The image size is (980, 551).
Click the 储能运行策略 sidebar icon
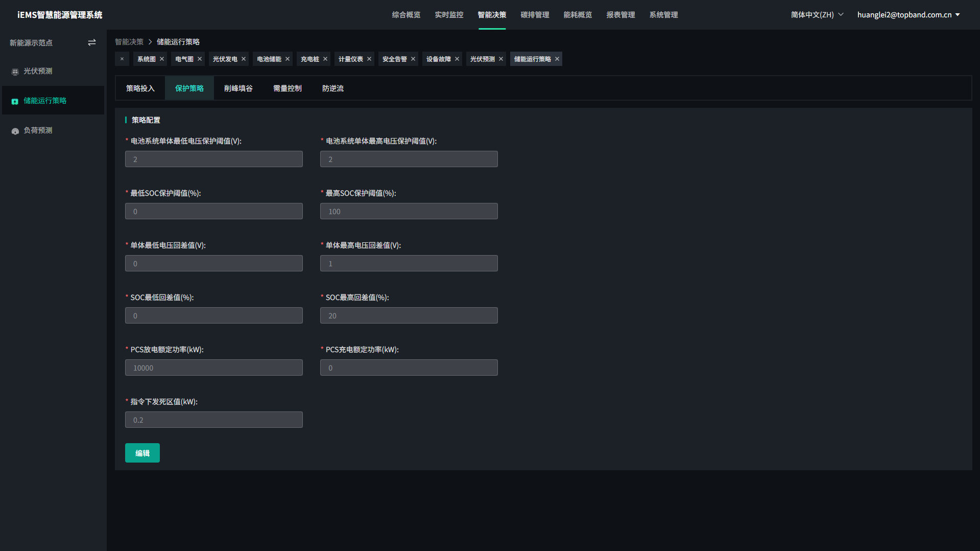point(15,101)
